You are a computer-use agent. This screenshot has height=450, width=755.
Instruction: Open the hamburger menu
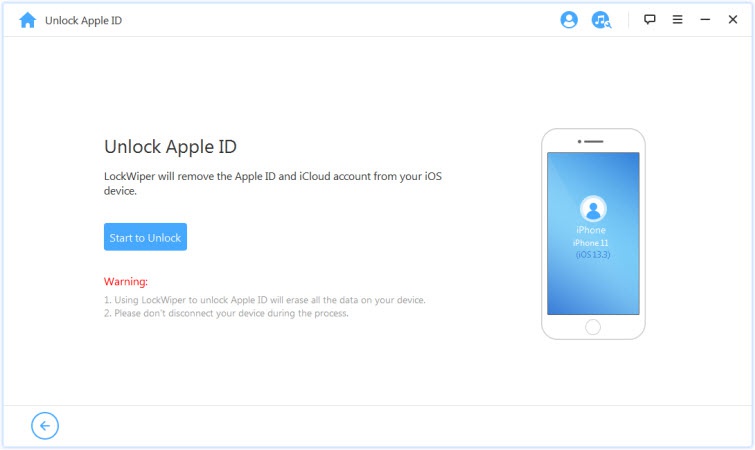677,19
